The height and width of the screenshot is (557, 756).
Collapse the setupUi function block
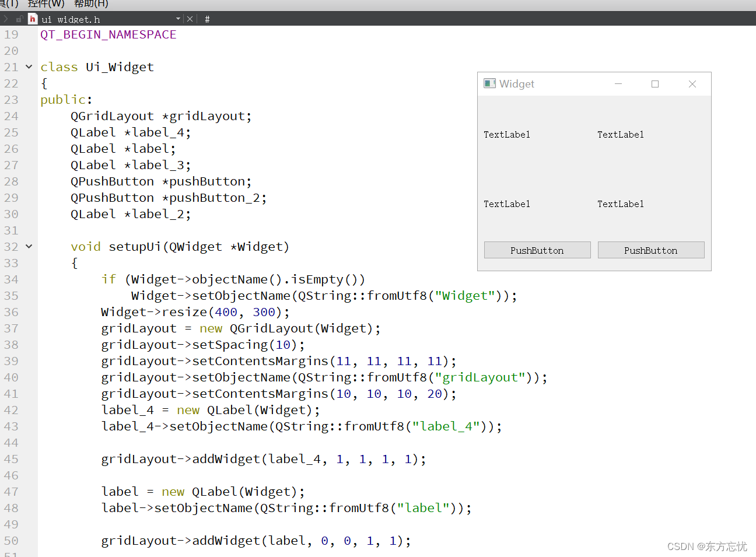(x=29, y=247)
